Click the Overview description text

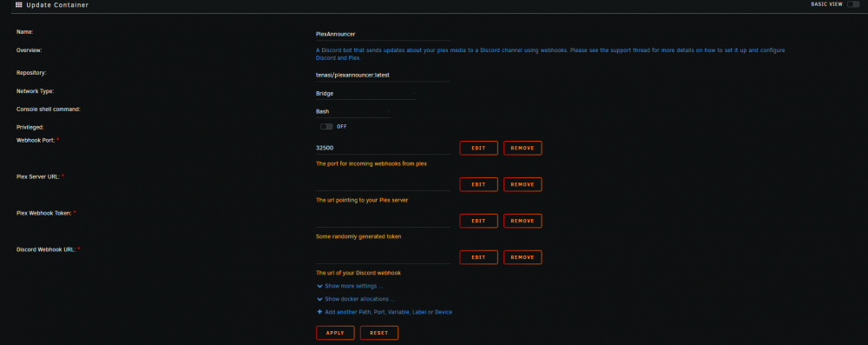550,54
